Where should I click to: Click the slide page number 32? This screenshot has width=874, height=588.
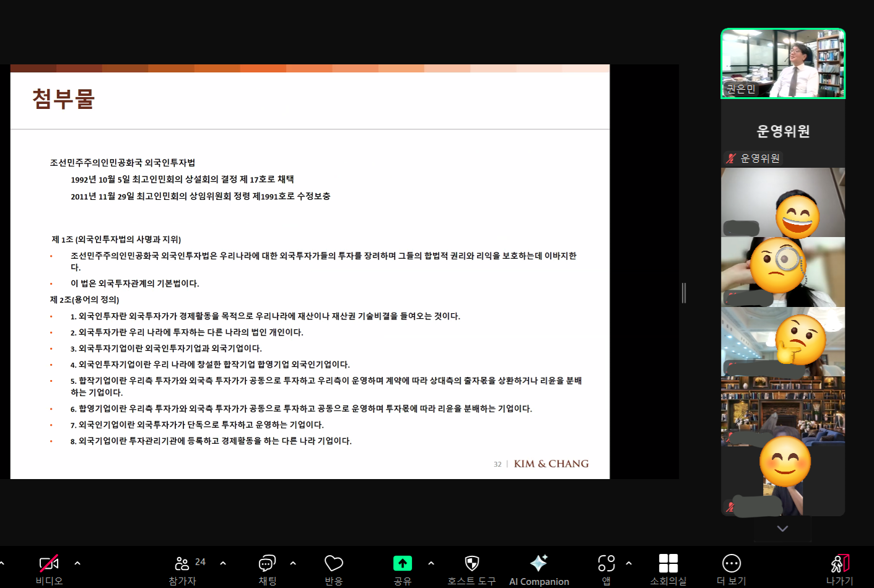pos(497,464)
